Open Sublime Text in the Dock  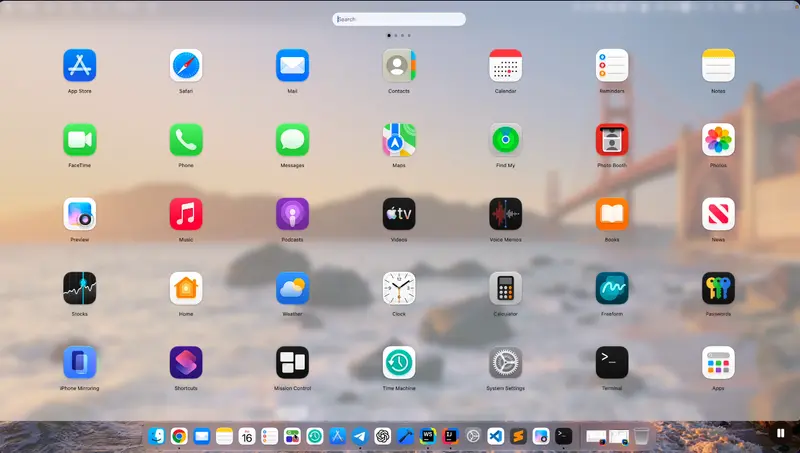(518, 436)
